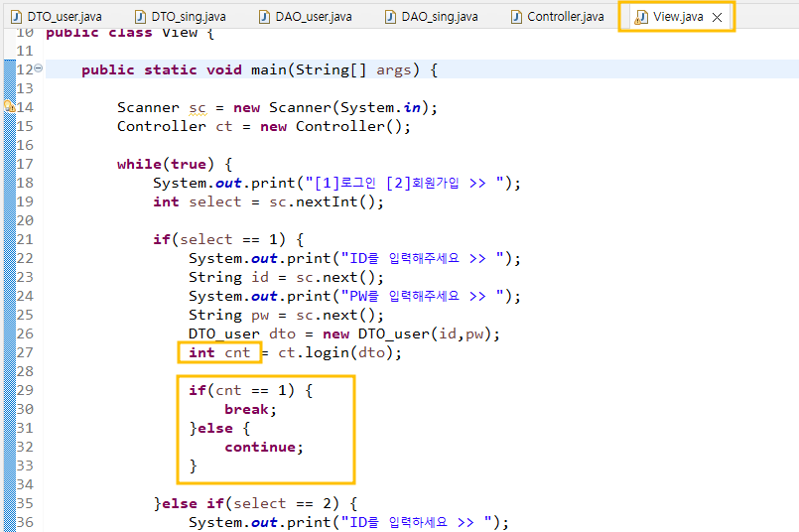This screenshot has height=532, width=799.
Task: Click the warning Java icon on View.java tab
Action: tap(641, 17)
